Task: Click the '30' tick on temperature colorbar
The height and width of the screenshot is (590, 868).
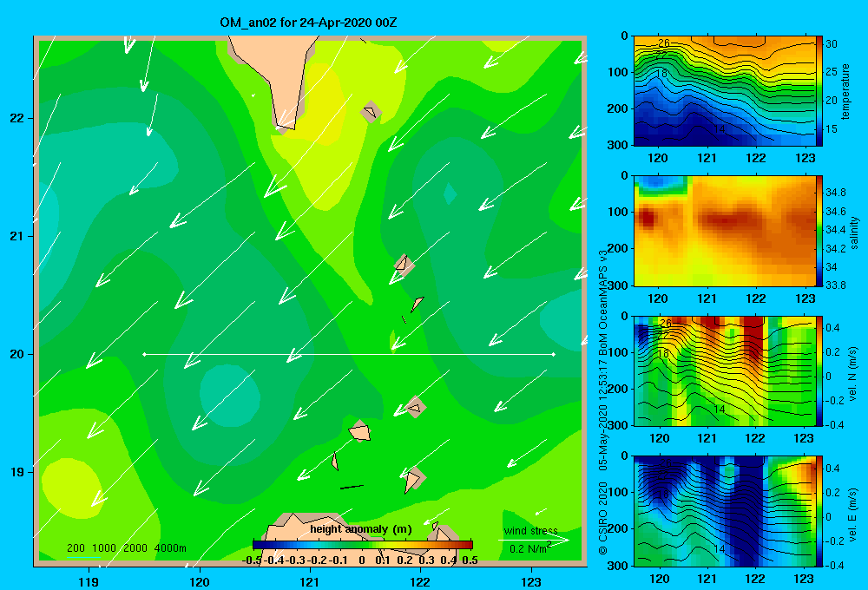Action: [832, 44]
